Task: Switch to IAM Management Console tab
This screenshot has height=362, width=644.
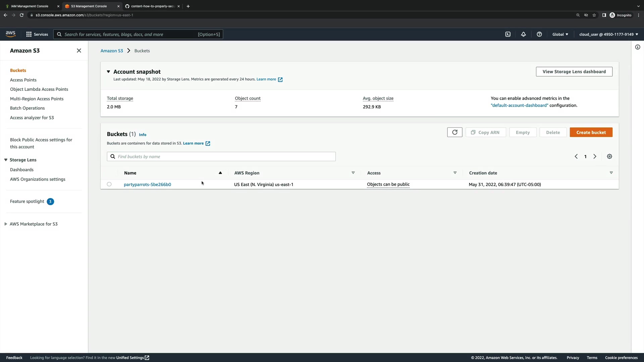Action: [30, 6]
